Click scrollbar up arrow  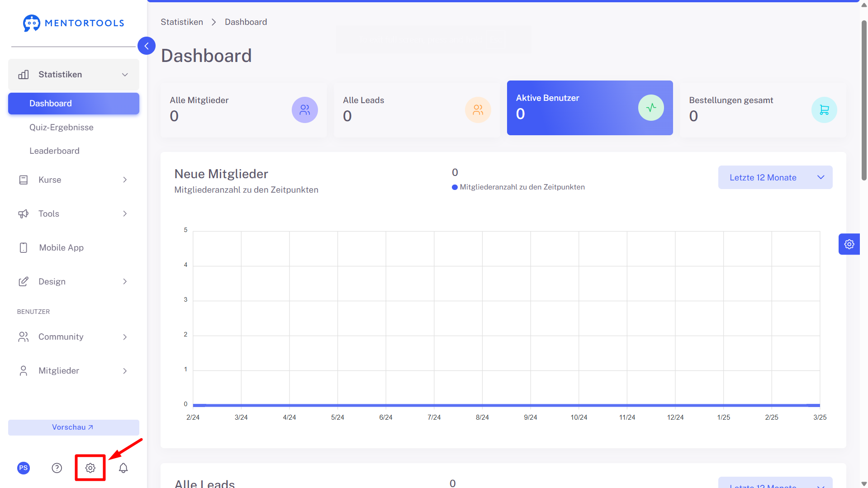tap(864, 5)
